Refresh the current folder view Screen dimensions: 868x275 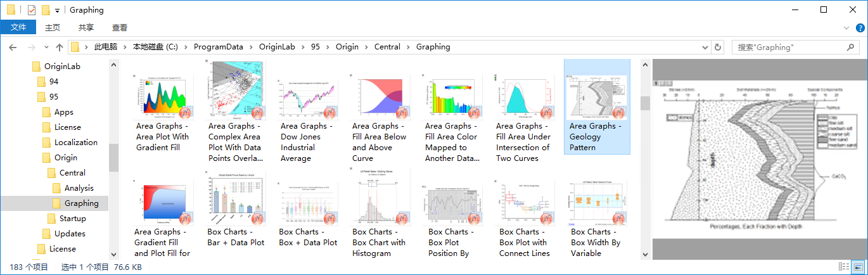(718, 47)
